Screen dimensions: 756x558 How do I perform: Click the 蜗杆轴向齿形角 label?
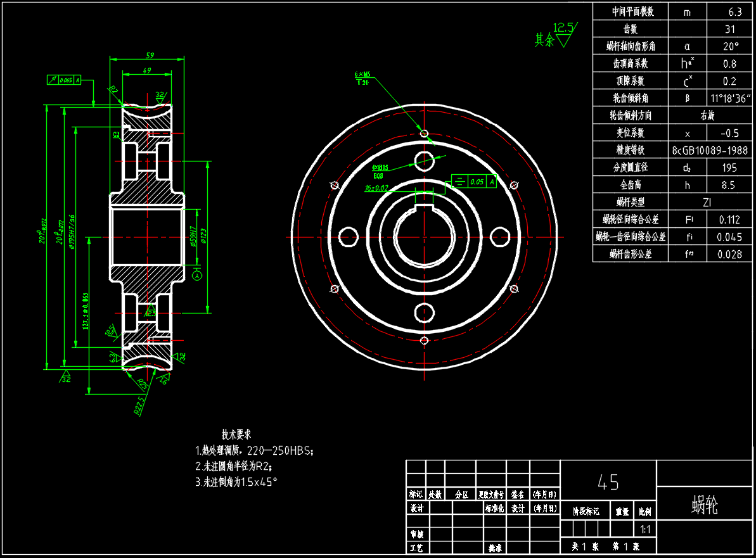click(x=631, y=46)
